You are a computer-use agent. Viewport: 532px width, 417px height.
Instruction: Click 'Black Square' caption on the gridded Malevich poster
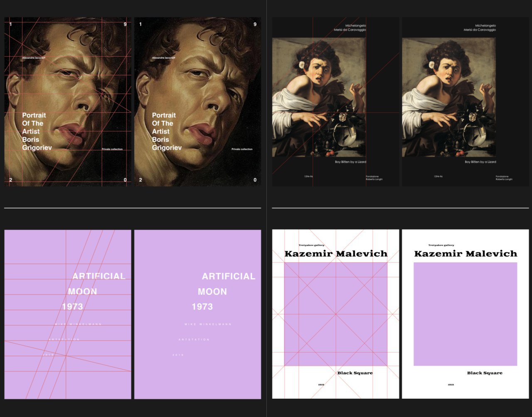pyautogui.click(x=355, y=373)
